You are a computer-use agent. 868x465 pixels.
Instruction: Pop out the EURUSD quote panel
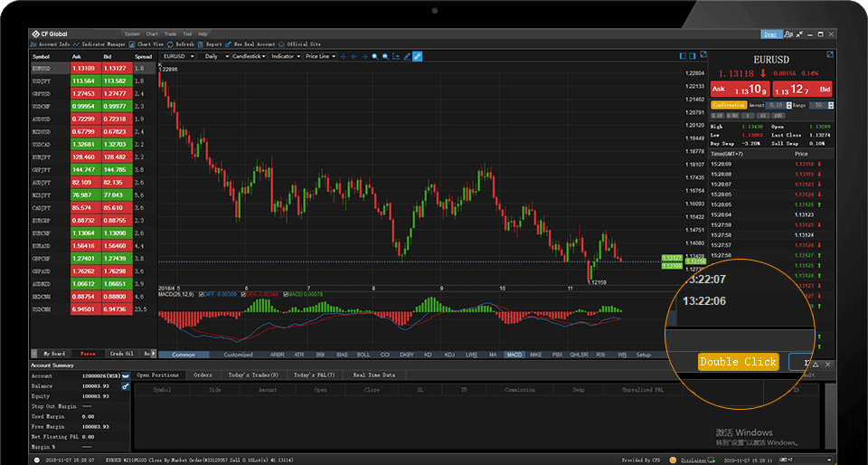tap(829, 56)
